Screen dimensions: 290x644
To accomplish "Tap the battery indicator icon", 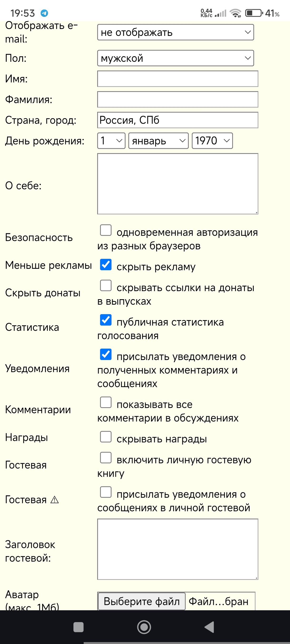I will (254, 13).
